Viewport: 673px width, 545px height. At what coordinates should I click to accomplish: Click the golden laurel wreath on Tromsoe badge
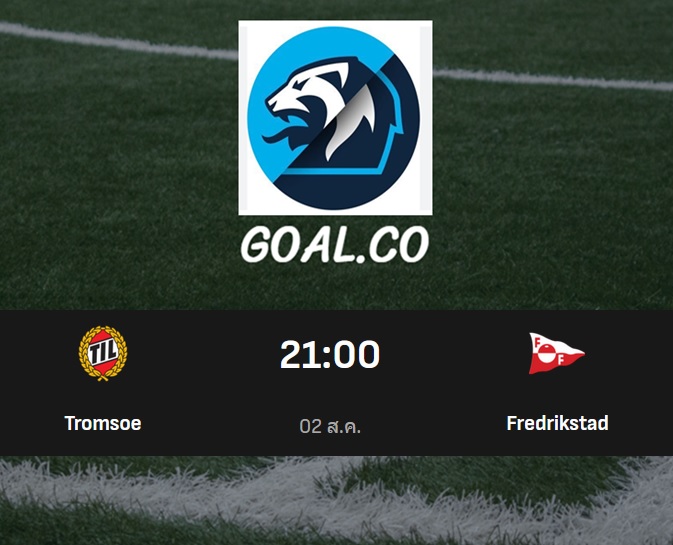[x=82, y=354]
